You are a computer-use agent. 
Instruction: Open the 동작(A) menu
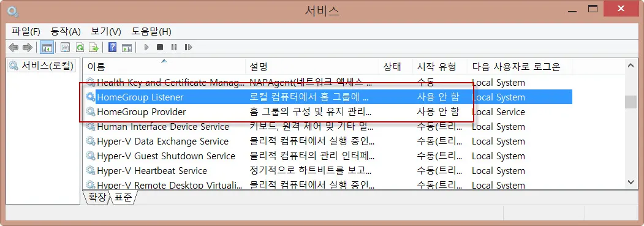(66, 32)
